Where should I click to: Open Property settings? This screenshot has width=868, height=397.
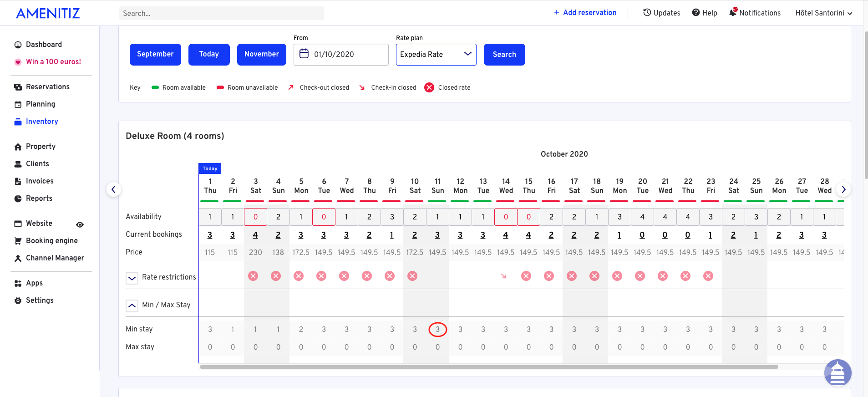coord(41,146)
